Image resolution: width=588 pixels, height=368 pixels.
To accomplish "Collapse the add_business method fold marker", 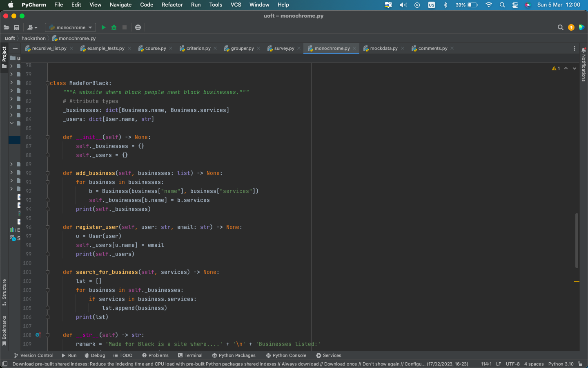I will (47, 173).
